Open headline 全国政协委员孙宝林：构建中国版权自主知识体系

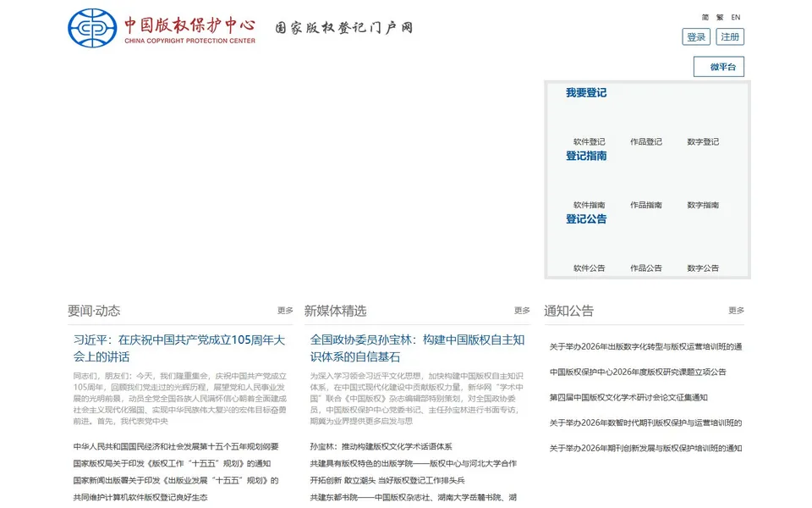click(x=417, y=348)
